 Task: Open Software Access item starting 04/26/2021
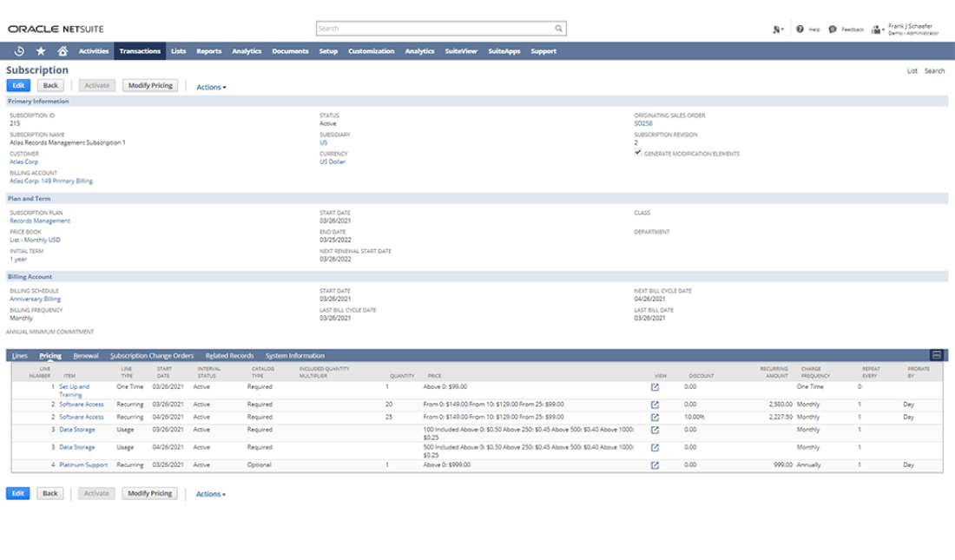82,418
